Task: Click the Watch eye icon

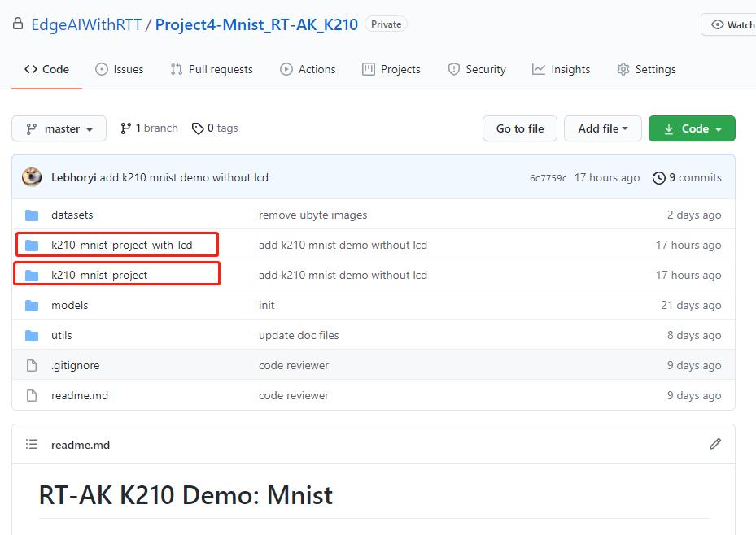Action: pyautogui.click(x=718, y=24)
